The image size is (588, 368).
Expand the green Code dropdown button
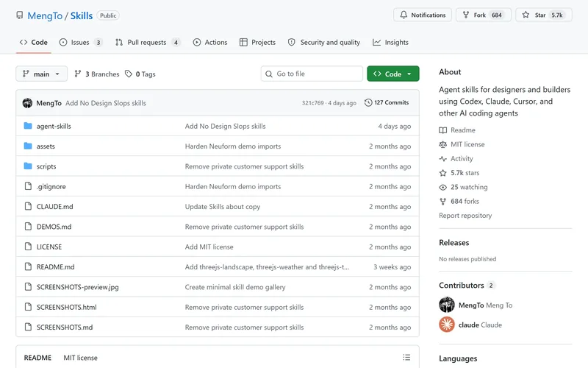pos(393,74)
